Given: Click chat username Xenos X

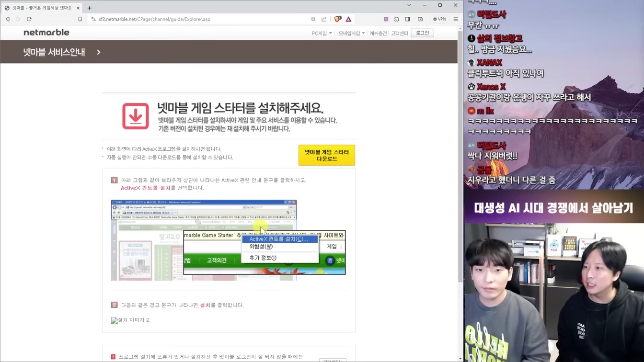Looking at the screenshot, I should click(491, 87).
